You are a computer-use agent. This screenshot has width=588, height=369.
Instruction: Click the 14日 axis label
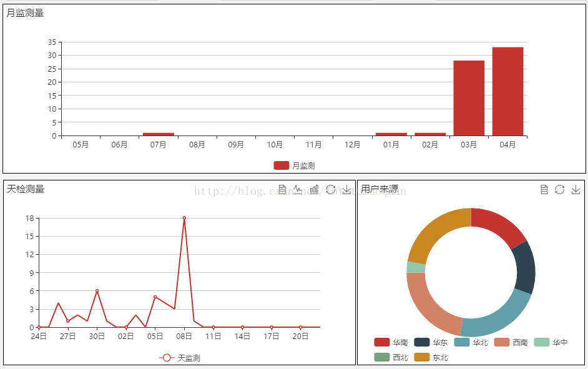click(242, 337)
